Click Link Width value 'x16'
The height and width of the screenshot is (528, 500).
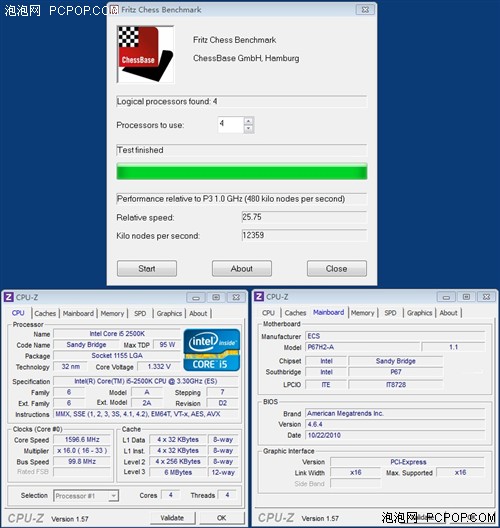click(356, 472)
